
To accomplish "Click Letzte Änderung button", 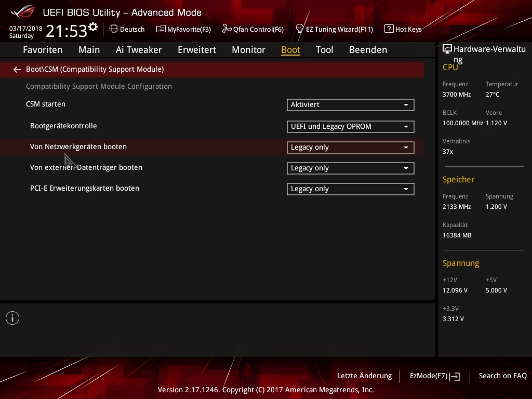I will coord(364,376).
